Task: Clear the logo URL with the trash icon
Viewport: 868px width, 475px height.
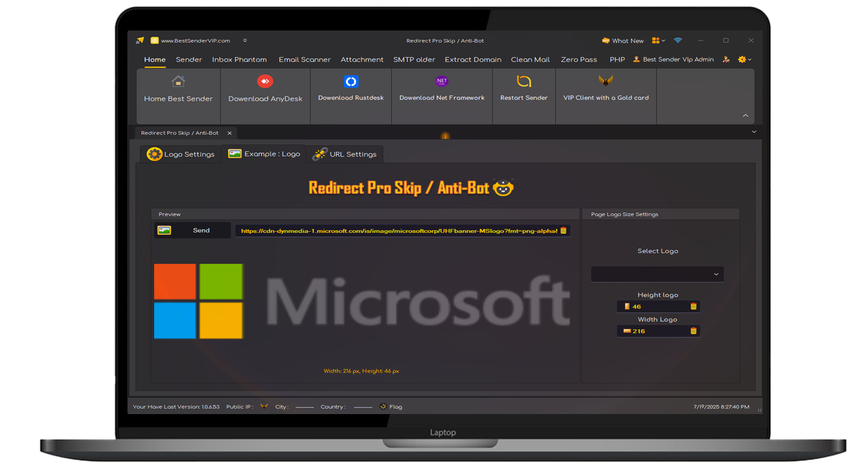Action: point(564,231)
